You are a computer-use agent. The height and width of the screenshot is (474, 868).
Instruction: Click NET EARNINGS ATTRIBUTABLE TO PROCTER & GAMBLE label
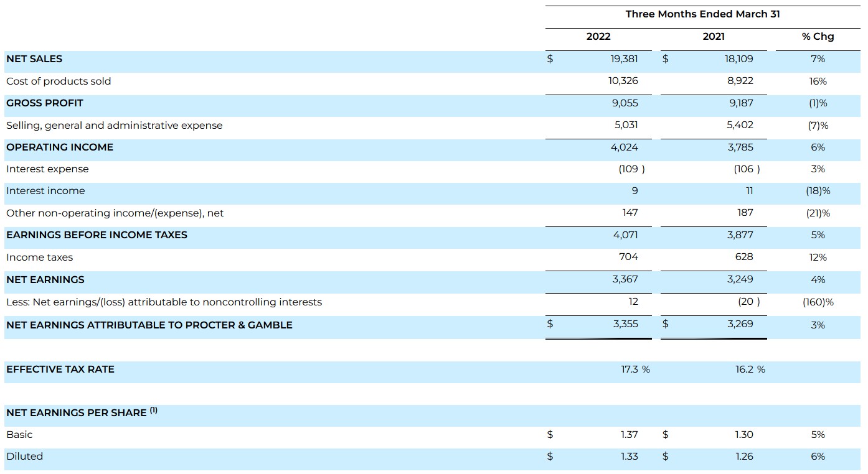[x=149, y=325]
